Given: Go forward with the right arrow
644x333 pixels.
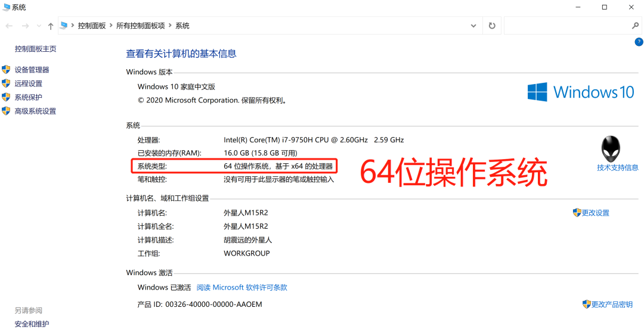Looking at the screenshot, I should click(26, 26).
